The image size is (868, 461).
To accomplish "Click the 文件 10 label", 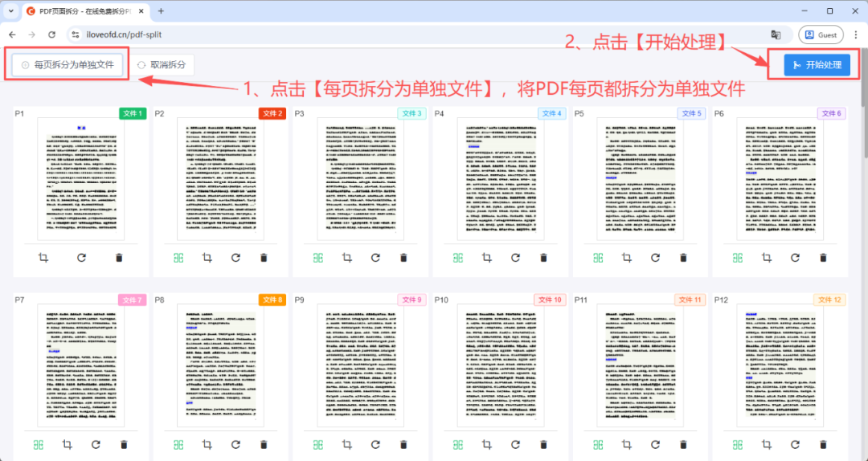I will 549,300.
